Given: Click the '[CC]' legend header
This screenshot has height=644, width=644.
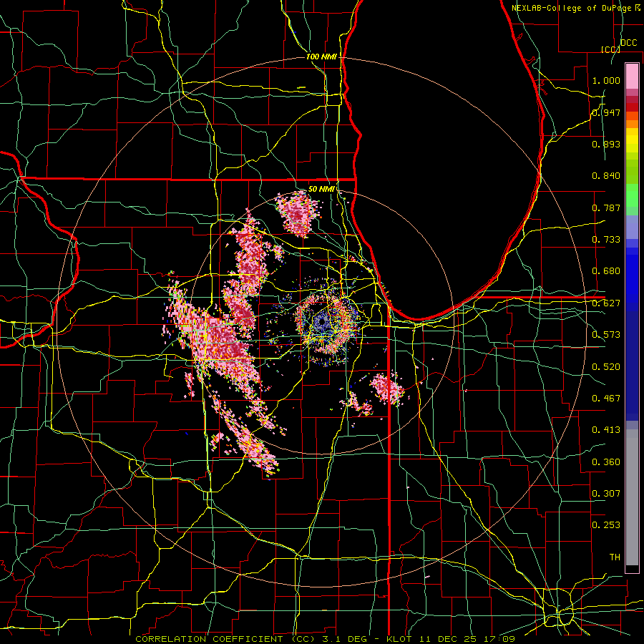Looking at the screenshot, I should (x=610, y=49).
